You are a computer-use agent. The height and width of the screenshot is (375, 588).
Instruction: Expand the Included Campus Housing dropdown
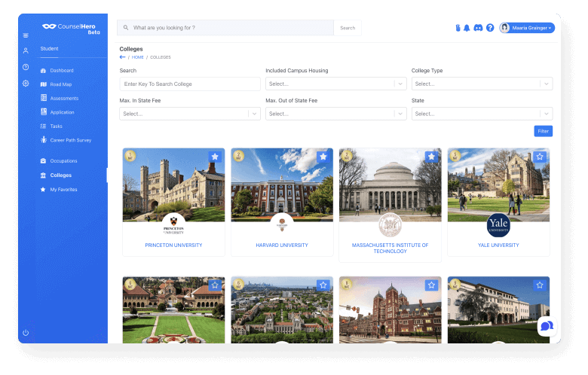[335, 84]
